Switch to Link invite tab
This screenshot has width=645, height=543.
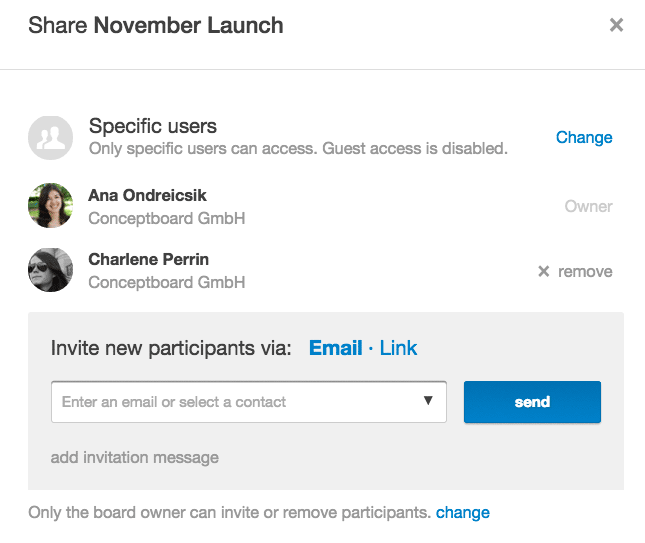tap(398, 348)
